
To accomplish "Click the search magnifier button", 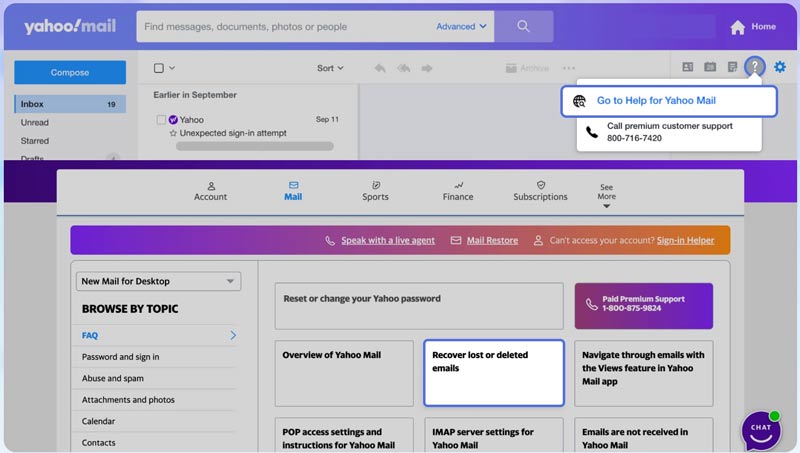I will tap(523, 27).
